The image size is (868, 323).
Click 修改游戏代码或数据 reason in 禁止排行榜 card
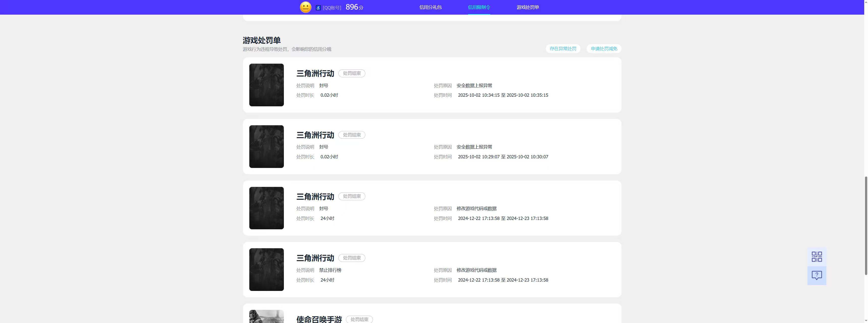click(476, 270)
